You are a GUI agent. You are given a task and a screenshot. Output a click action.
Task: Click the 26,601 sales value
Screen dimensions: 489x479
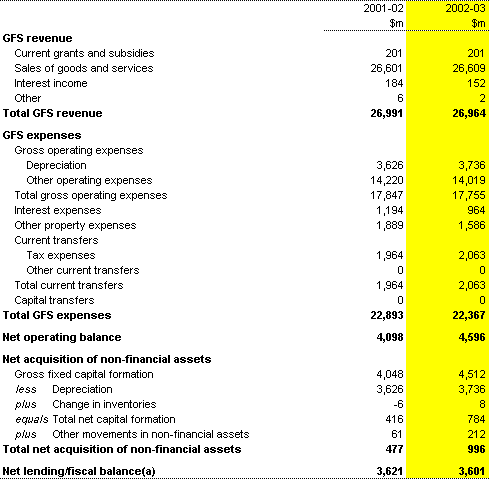tap(386, 68)
